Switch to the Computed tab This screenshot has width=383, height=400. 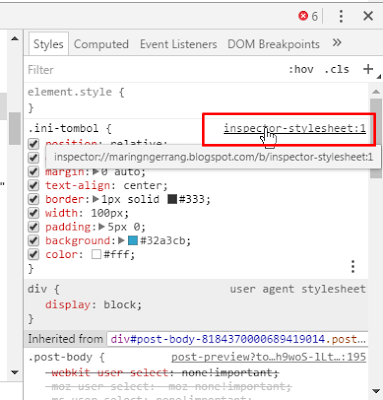[x=101, y=44]
